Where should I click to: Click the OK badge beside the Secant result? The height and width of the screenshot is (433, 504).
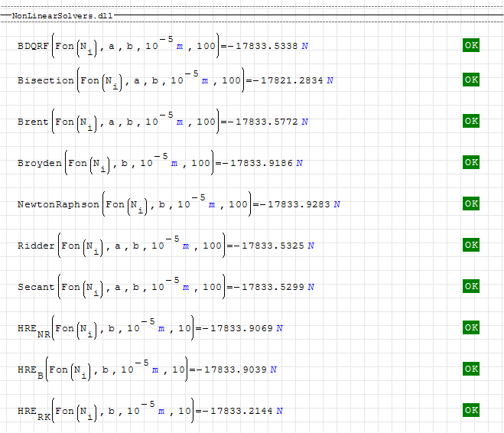click(471, 286)
